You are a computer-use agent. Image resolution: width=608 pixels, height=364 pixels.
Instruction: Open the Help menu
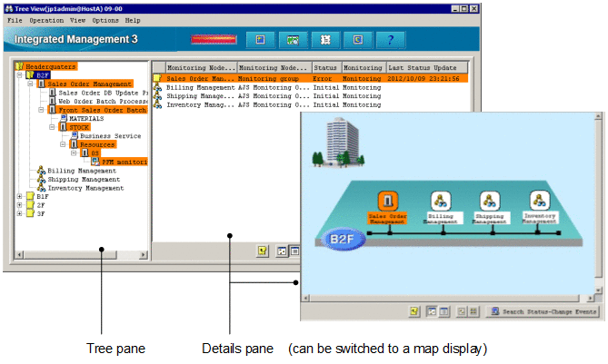[x=133, y=20]
